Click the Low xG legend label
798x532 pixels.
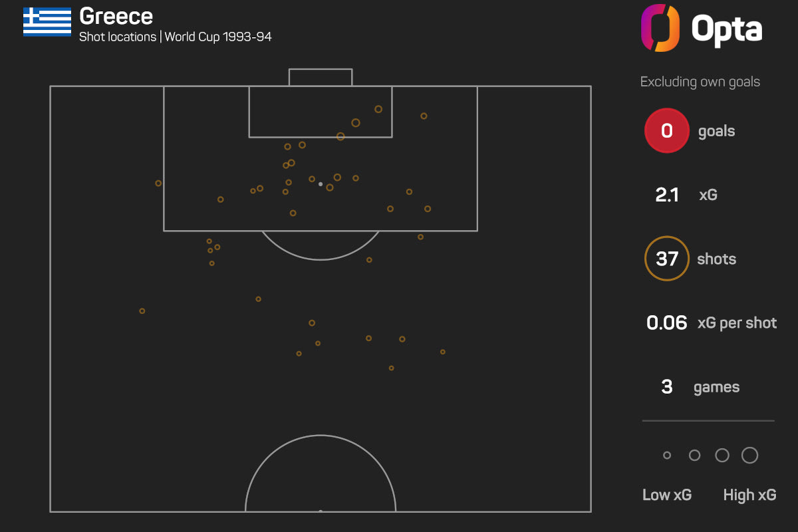pyautogui.click(x=667, y=495)
